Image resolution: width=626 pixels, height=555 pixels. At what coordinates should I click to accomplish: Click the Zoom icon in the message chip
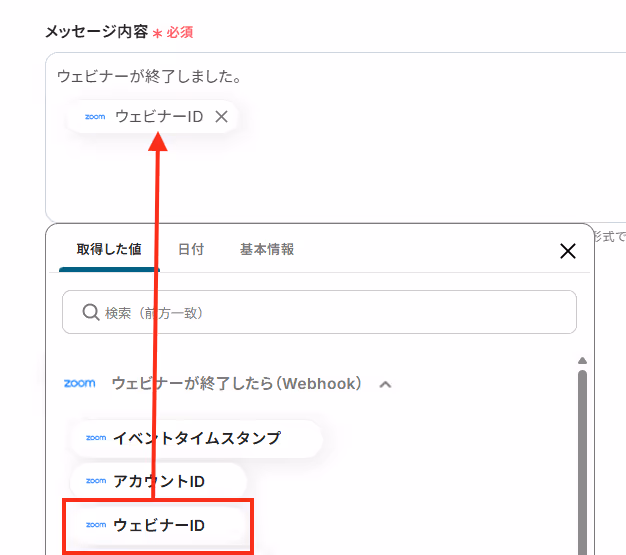click(x=95, y=117)
